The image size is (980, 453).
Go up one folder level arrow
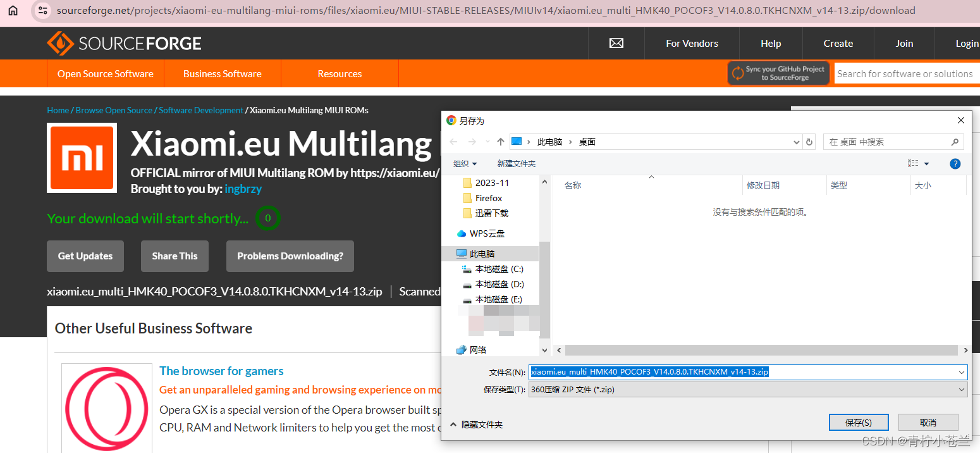pos(501,142)
